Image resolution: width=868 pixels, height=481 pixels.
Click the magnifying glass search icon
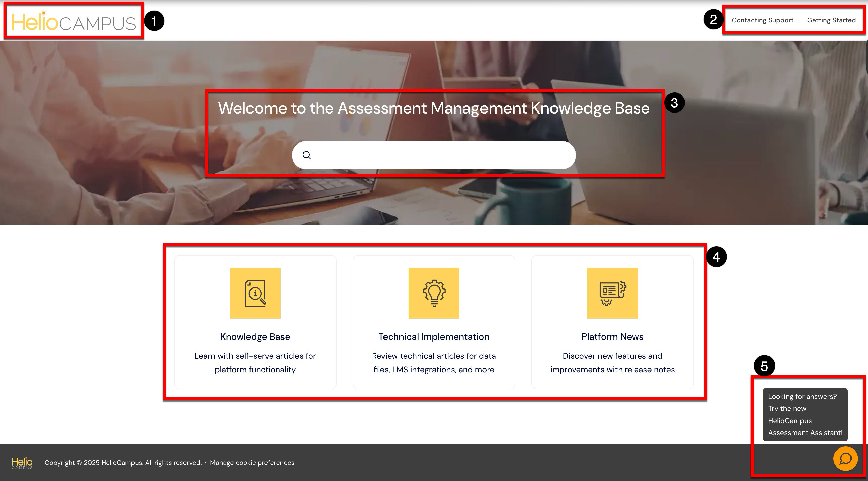point(306,155)
